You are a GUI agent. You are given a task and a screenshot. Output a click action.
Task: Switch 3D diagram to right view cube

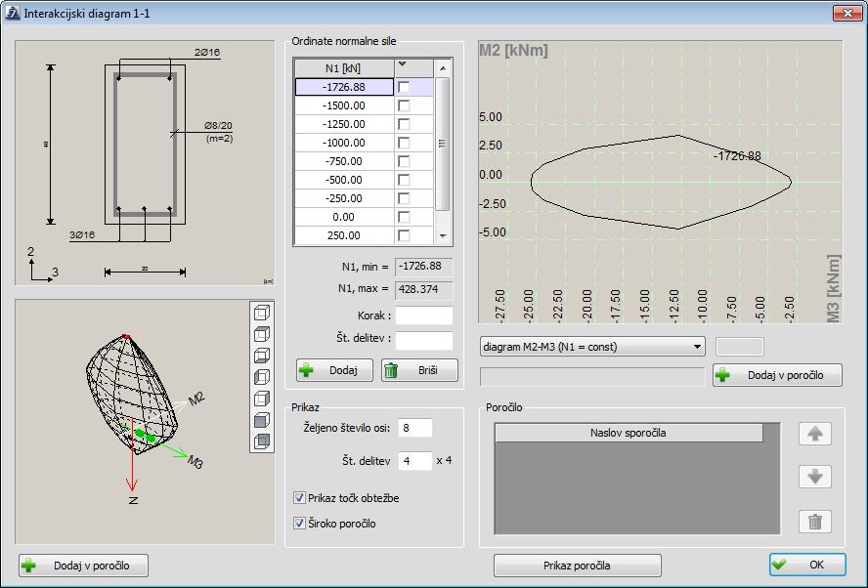(x=262, y=399)
